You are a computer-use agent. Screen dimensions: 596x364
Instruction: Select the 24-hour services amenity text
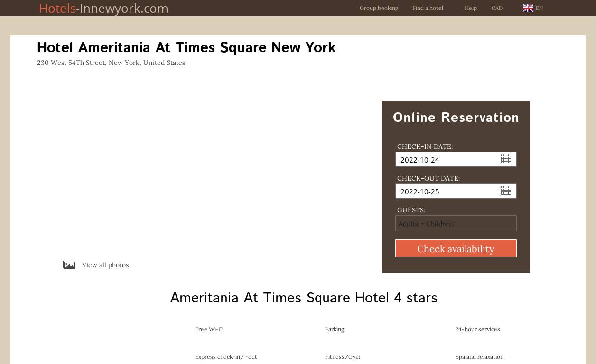(477, 329)
